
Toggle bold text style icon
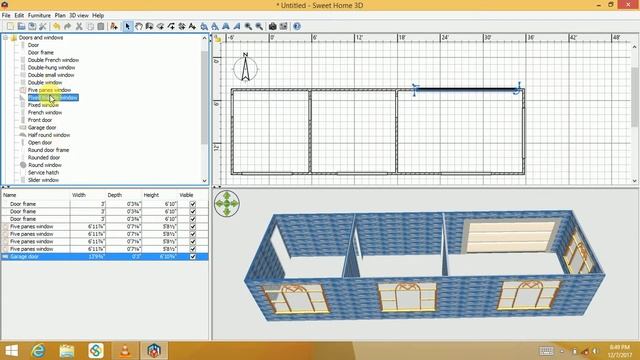(226, 27)
